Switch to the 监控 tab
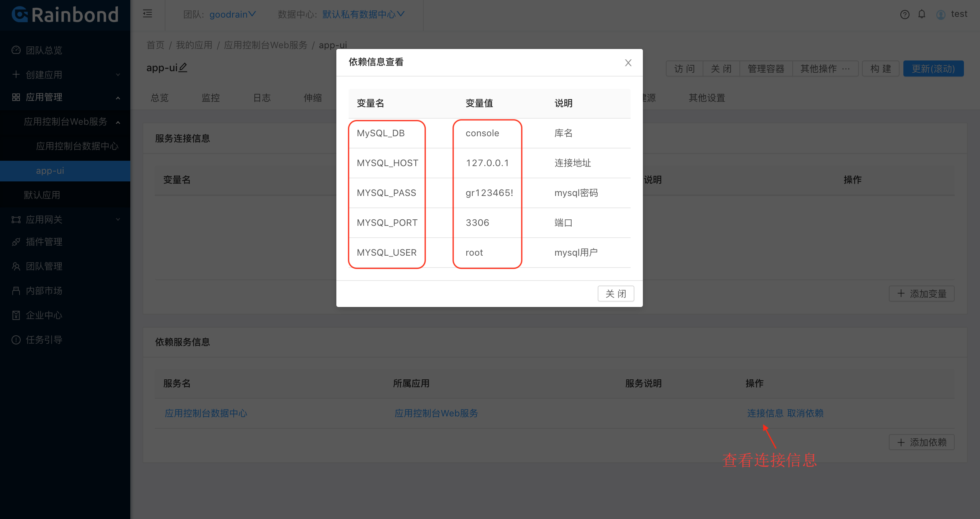This screenshot has width=980, height=519. click(x=211, y=98)
